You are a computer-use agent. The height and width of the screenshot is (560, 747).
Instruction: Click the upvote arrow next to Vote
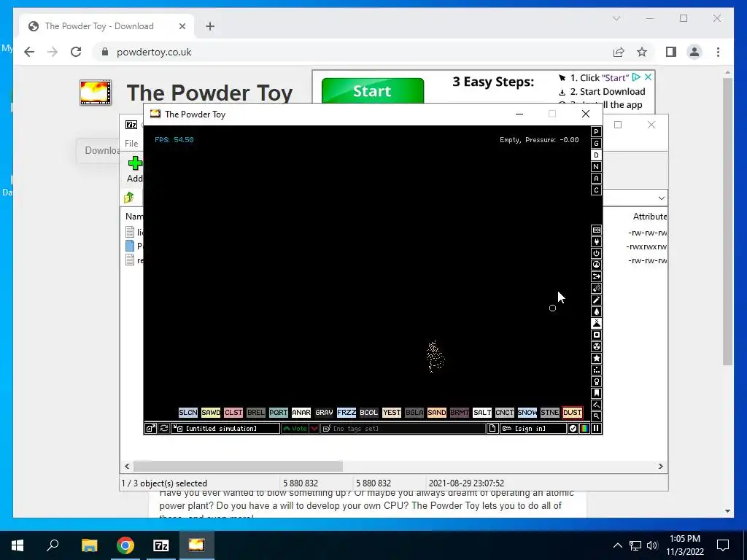pos(295,429)
